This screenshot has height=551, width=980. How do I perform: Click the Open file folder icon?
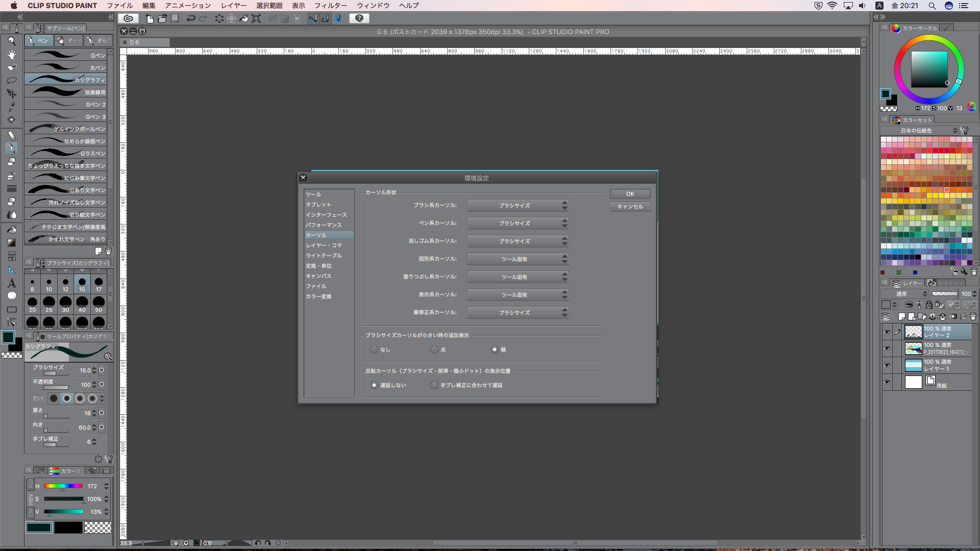pyautogui.click(x=162, y=18)
